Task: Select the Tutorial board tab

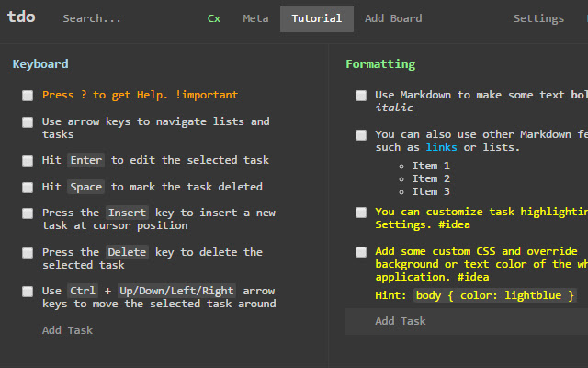Action: pos(316,18)
